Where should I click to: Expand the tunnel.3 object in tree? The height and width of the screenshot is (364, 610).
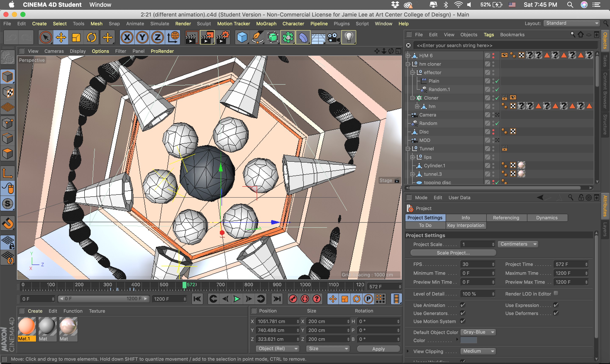click(x=413, y=174)
